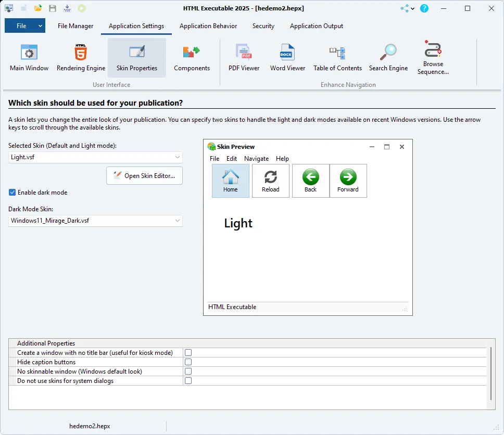
Task: Expand the Selected Skin Light.vsf dropdown
Action: 177,157
